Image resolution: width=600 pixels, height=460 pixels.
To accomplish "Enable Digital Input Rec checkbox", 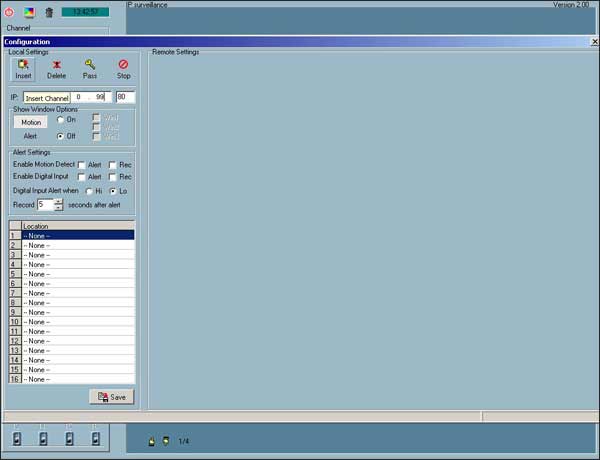I will pyautogui.click(x=112, y=177).
